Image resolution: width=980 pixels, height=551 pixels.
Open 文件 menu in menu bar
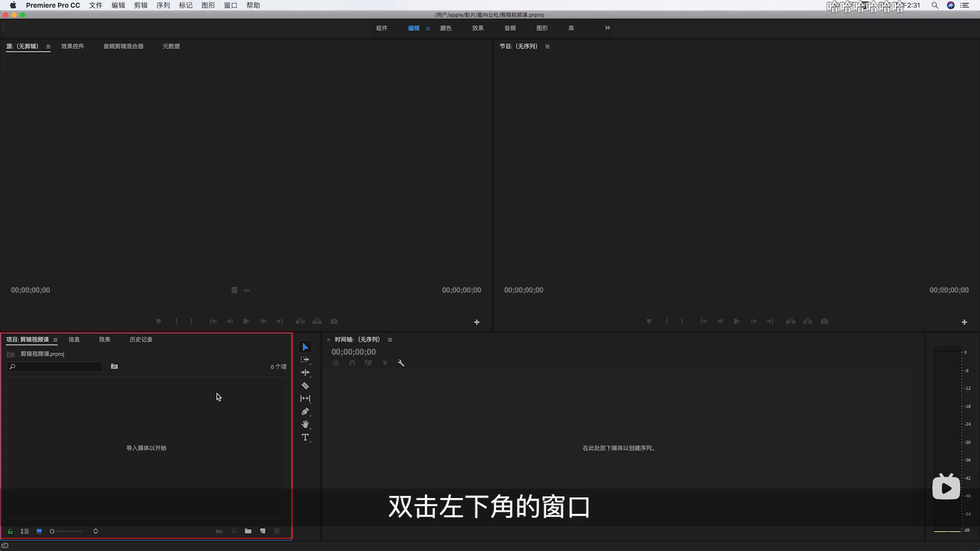[x=95, y=5]
